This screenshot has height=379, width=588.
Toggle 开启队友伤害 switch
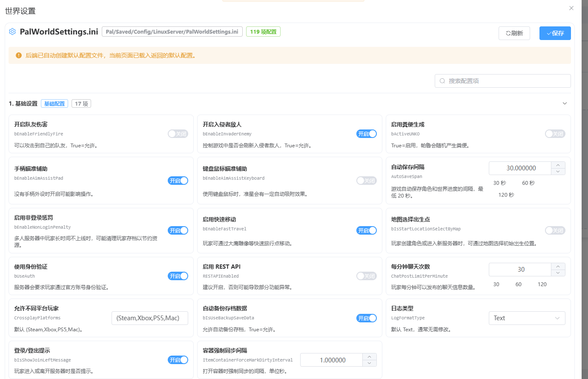click(178, 134)
